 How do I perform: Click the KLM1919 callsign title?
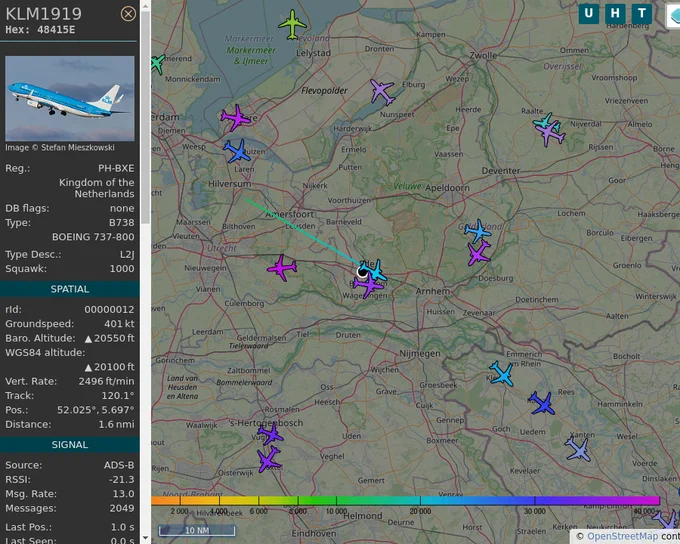43,14
